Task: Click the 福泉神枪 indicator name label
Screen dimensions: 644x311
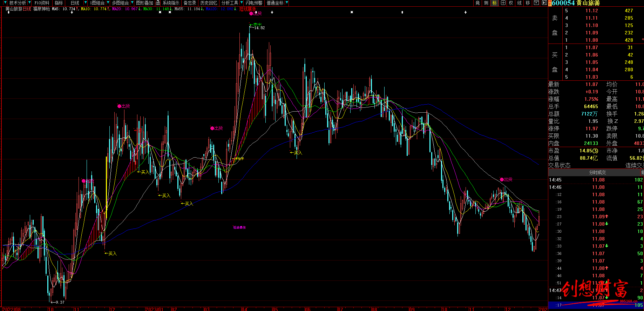Action: [42, 9]
